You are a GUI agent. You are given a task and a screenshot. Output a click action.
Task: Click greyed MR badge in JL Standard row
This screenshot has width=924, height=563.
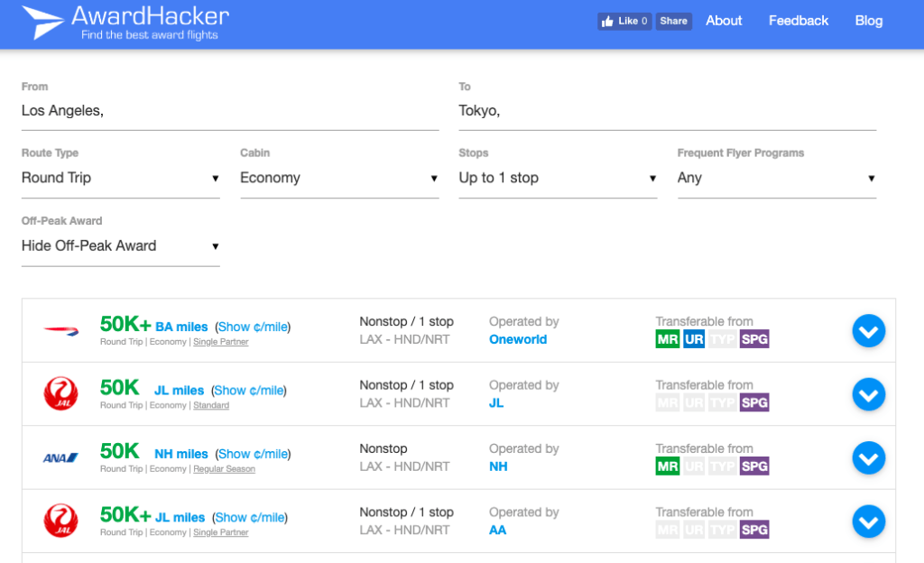[x=668, y=402]
